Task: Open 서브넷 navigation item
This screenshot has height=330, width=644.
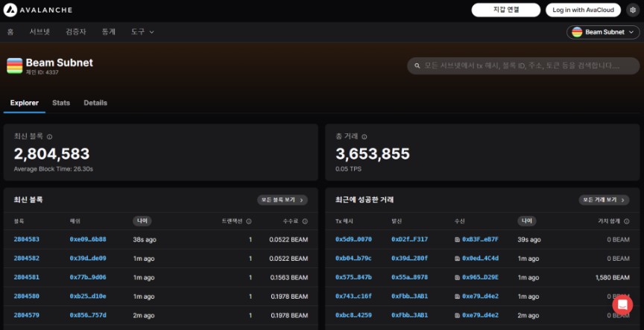Action: coord(40,31)
